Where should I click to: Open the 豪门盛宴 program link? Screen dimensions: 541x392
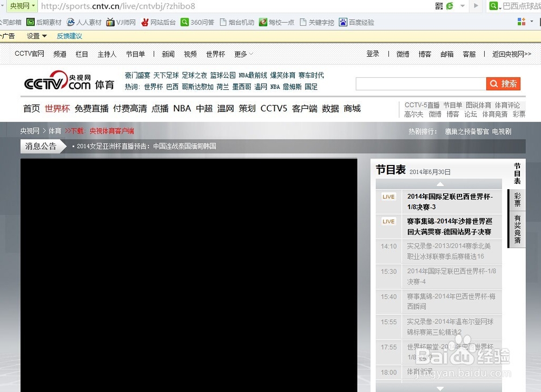coord(137,75)
